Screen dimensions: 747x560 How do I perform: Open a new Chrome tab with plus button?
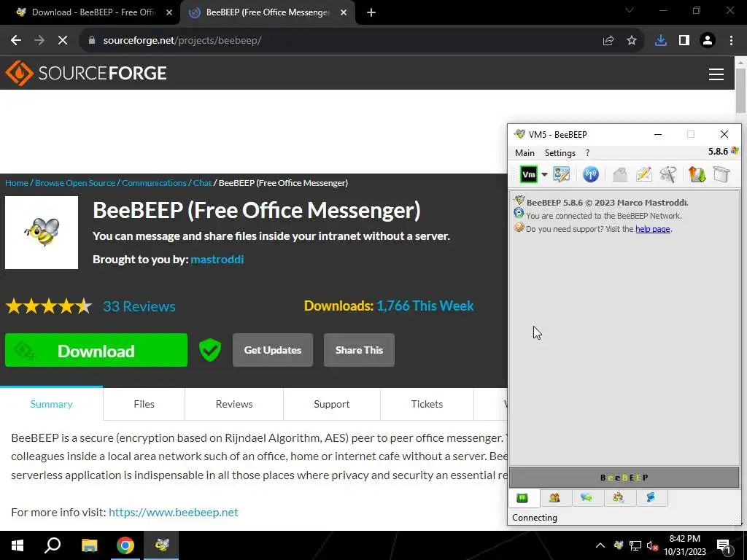(371, 13)
